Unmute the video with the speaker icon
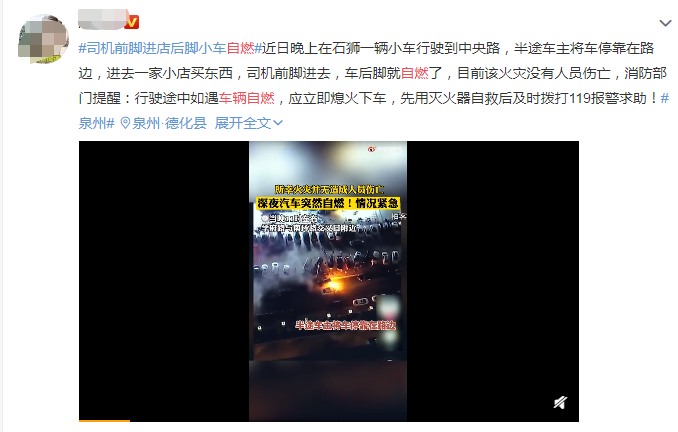Image resolution: width=678 pixels, height=432 pixels. [x=560, y=403]
